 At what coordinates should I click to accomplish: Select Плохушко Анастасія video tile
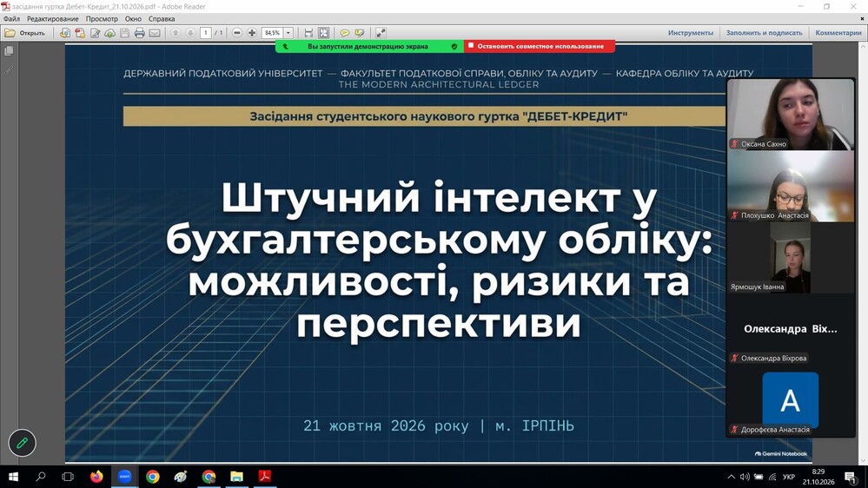coord(791,186)
